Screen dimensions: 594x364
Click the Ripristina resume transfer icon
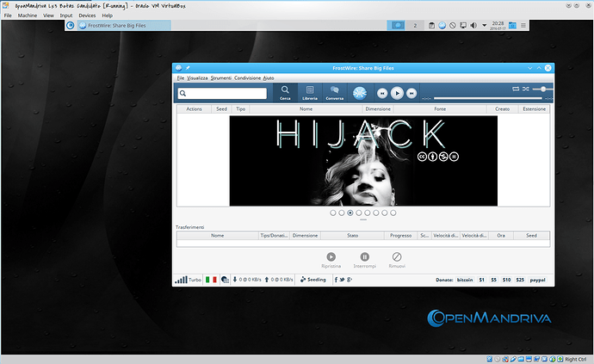tap(331, 256)
